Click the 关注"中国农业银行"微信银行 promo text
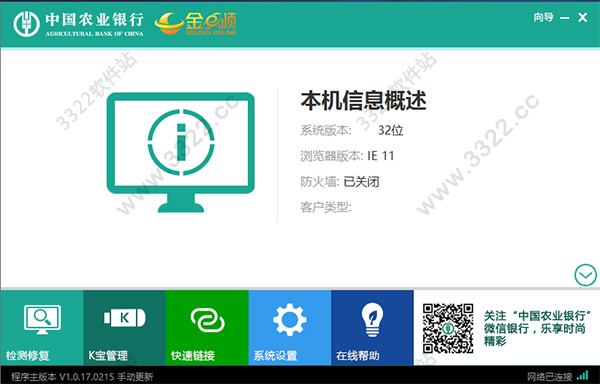Screen dimensions: 600x384 pyautogui.click(x=537, y=328)
